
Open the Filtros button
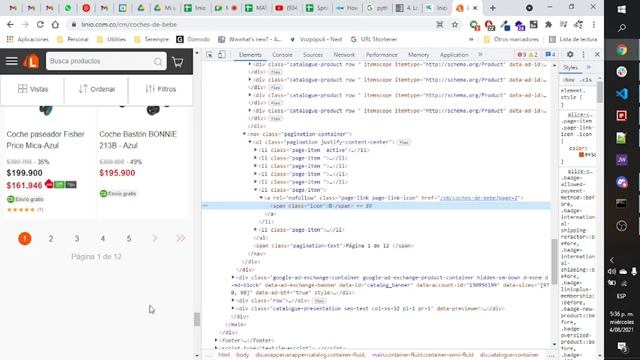click(161, 89)
